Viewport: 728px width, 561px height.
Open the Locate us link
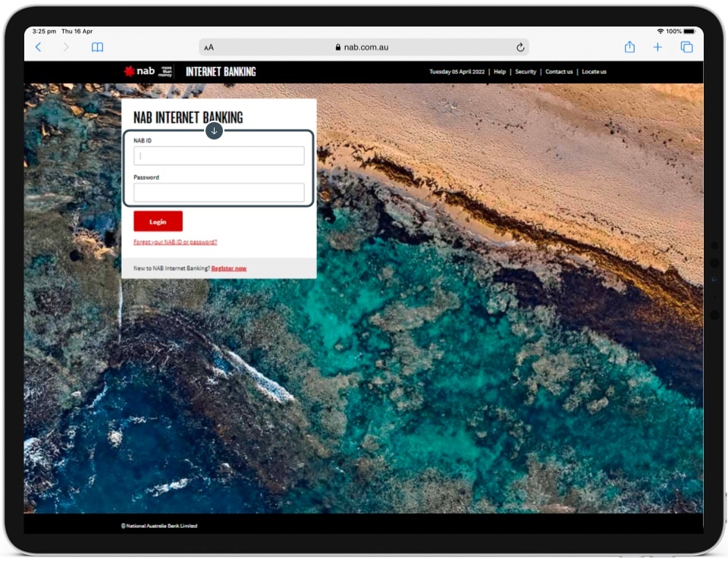click(x=594, y=72)
